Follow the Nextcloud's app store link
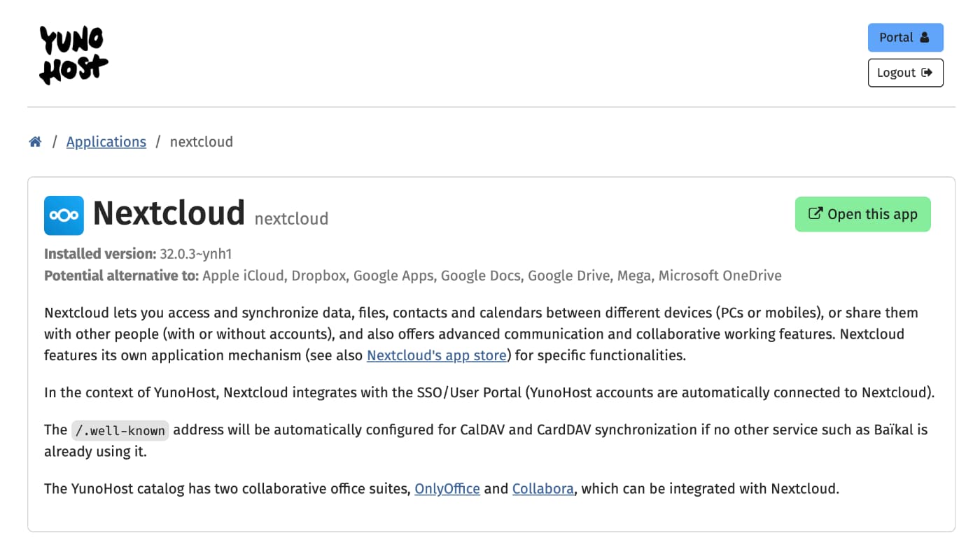The height and width of the screenshot is (554, 980). [x=436, y=355]
